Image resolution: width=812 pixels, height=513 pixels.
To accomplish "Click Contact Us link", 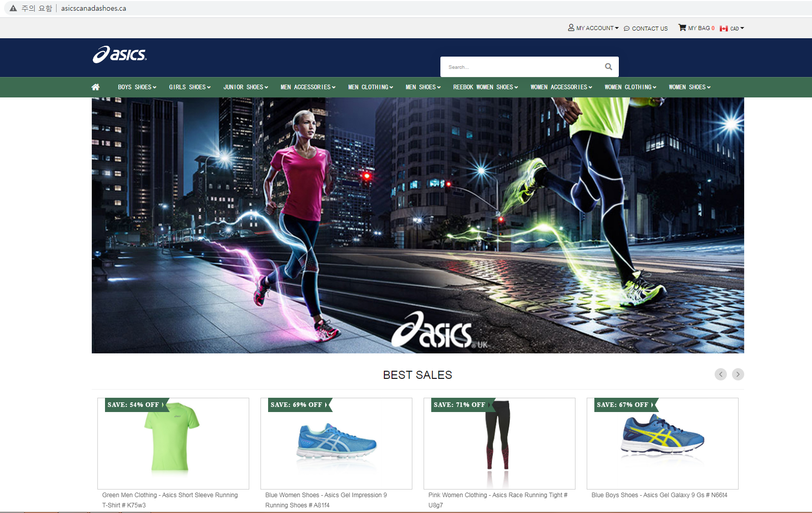I will (x=646, y=29).
